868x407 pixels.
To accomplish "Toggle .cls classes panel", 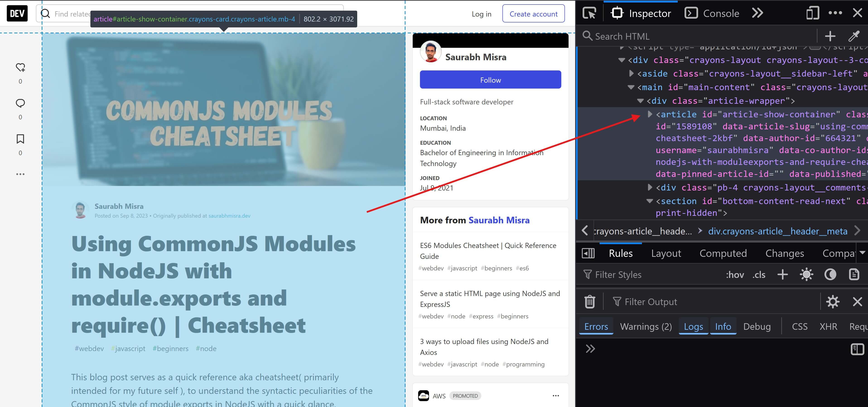I will [759, 275].
